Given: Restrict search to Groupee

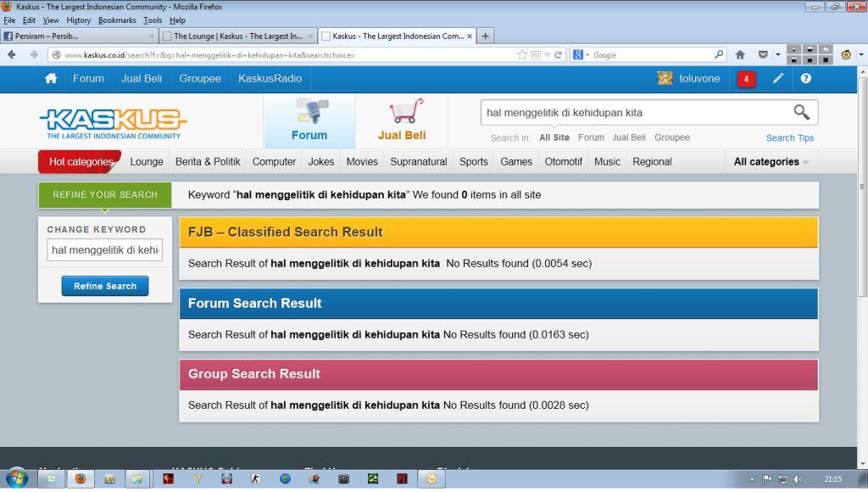Looking at the screenshot, I should tap(672, 137).
